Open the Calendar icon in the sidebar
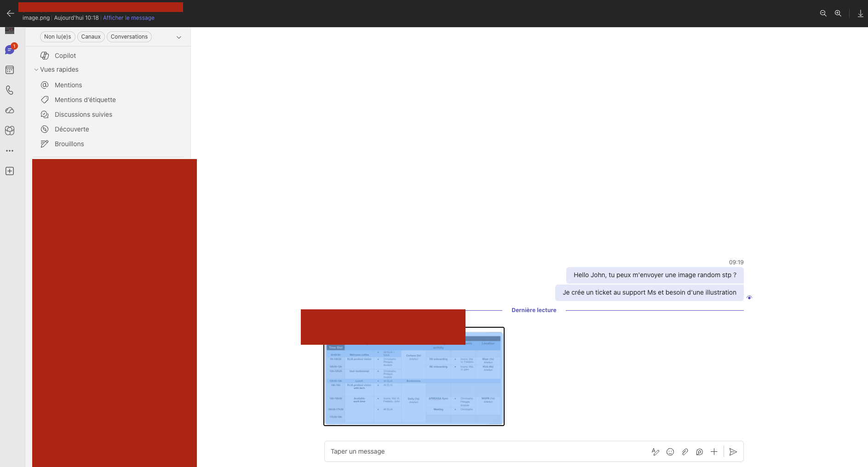Screen dimensions: 868x467 coord(10,70)
